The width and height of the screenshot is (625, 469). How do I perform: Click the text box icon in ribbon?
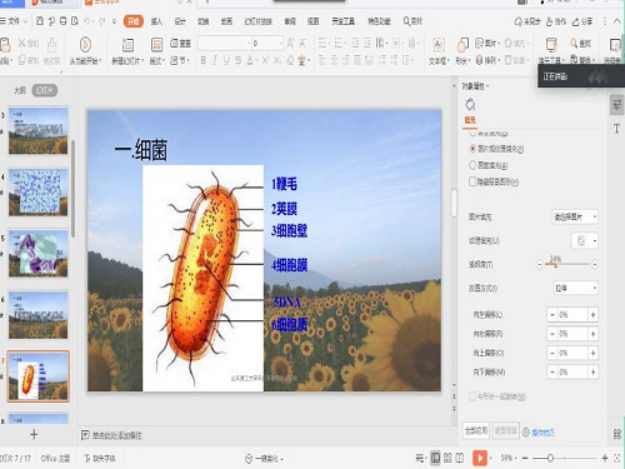(x=438, y=45)
